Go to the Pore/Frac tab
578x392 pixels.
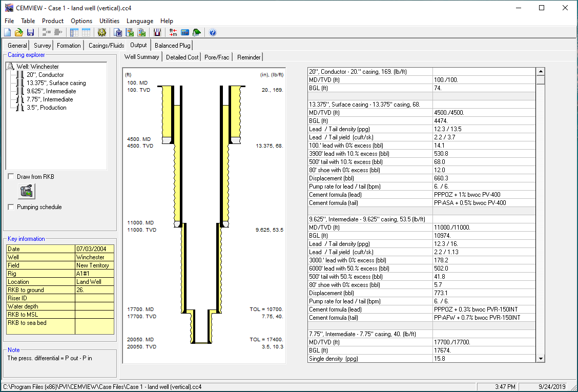coord(217,57)
